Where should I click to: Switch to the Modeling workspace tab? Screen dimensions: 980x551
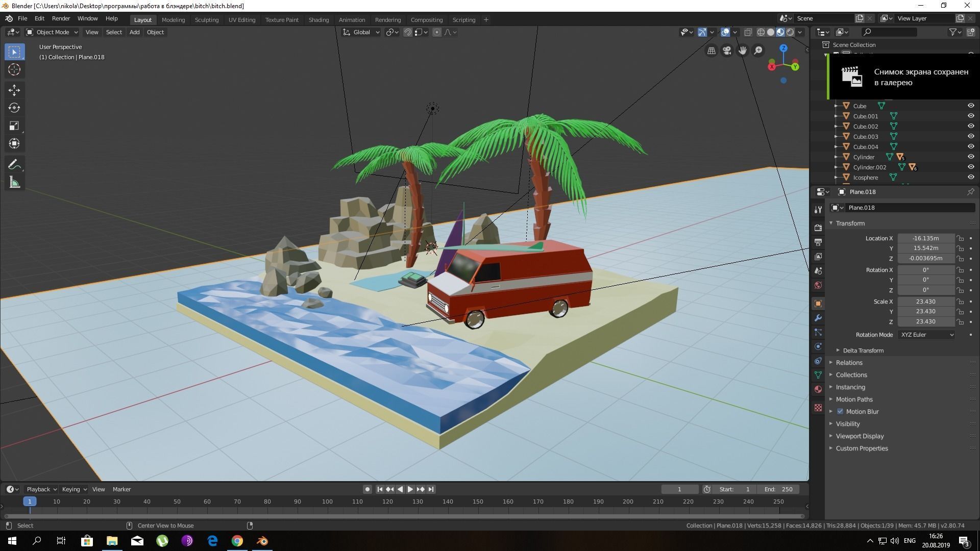[173, 20]
